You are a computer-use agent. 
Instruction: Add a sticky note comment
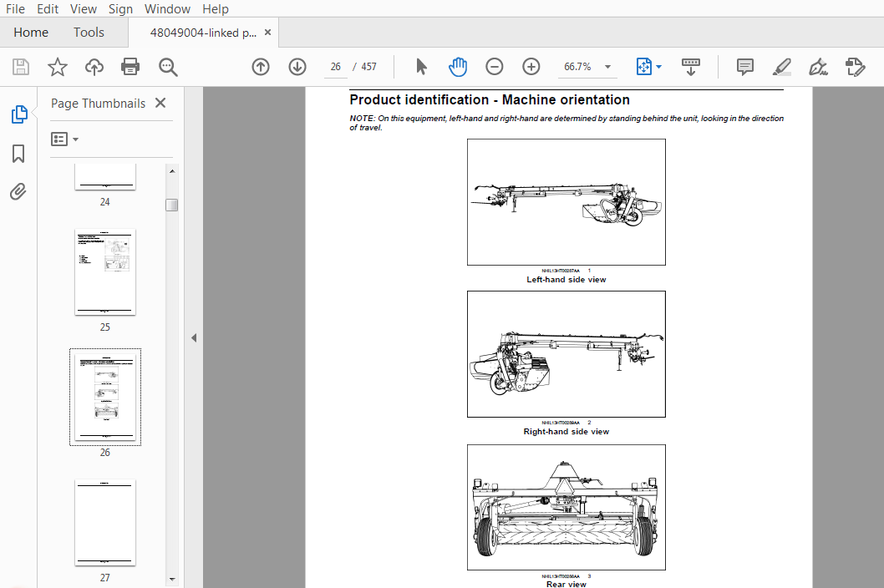tap(744, 67)
